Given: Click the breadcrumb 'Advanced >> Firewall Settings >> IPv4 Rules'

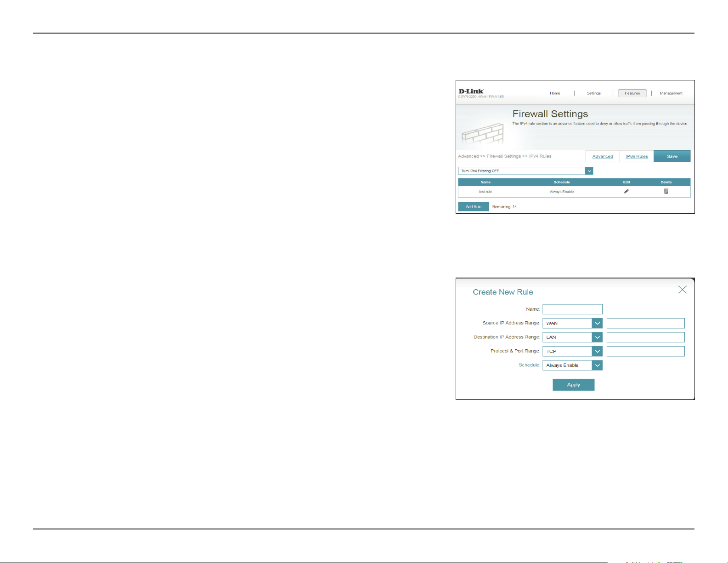Looking at the screenshot, I should pyautogui.click(x=505, y=156).
